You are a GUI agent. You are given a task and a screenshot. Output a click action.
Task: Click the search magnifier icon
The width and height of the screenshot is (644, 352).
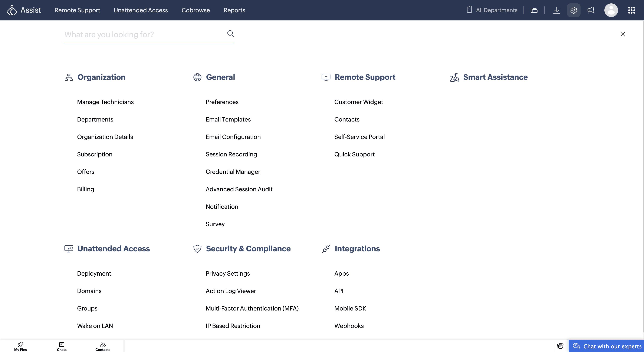pyautogui.click(x=230, y=33)
